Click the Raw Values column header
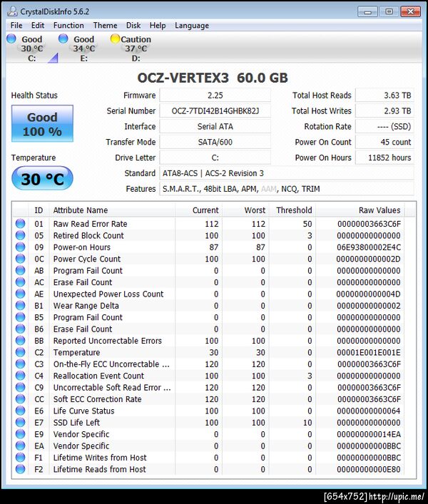 pyautogui.click(x=360, y=210)
